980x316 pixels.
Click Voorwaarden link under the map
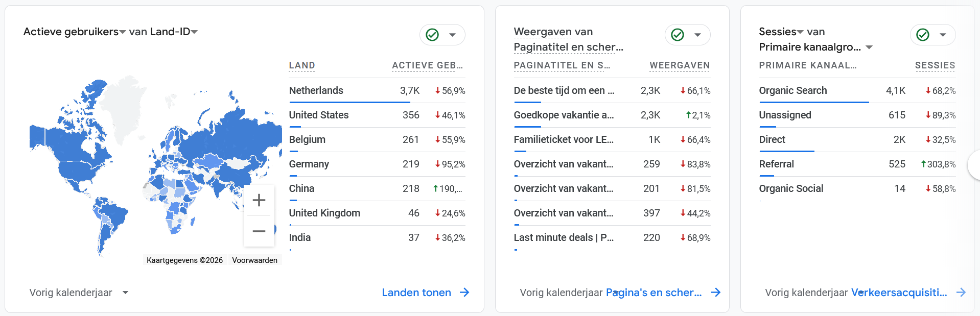[x=254, y=260]
